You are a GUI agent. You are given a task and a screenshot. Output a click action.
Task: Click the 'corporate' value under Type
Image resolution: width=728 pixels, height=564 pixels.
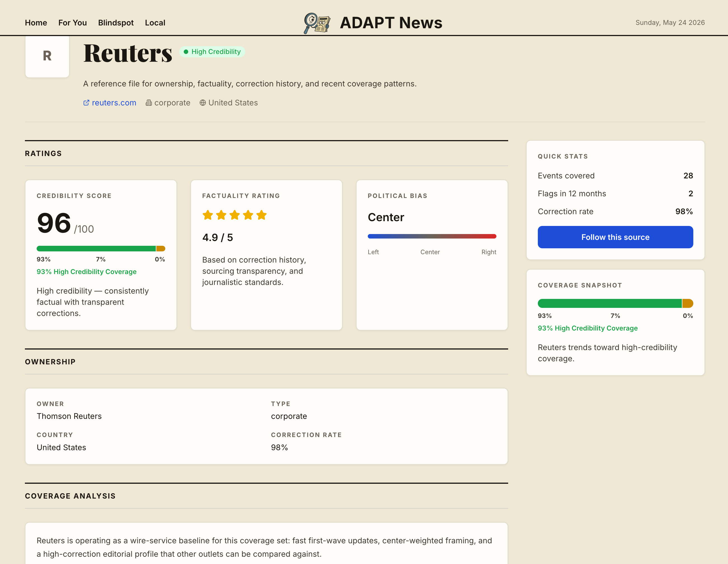[x=289, y=416]
